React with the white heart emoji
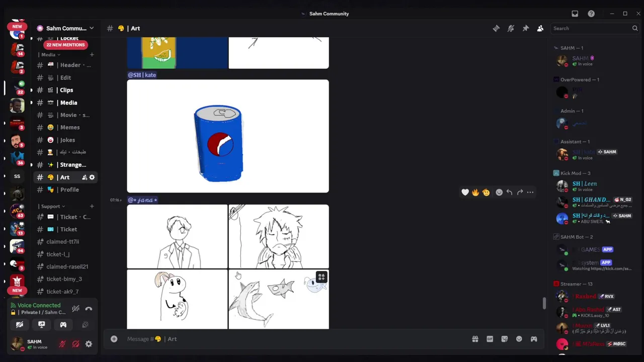644x362 pixels. (465, 192)
